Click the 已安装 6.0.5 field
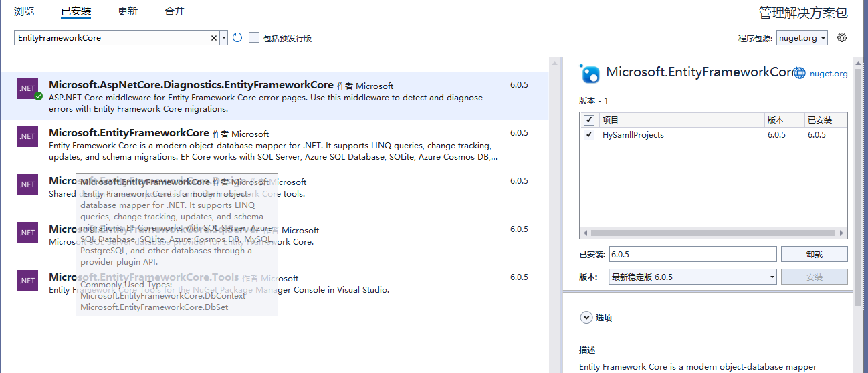This screenshot has width=868, height=373. [x=693, y=255]
